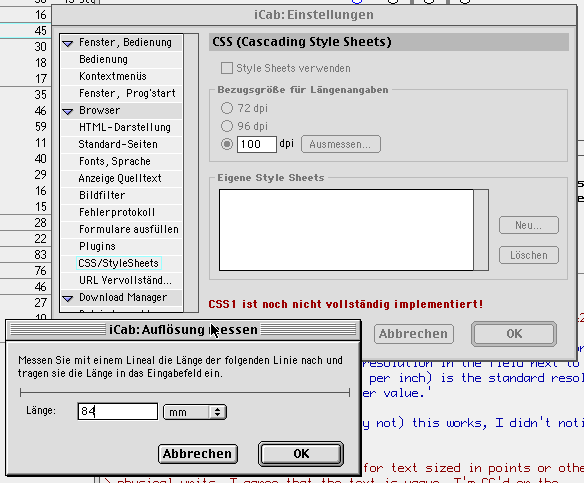This screenshot has height=483, width=584.
Task: Enable the Style Sheets verwenden checkbox
Action: point(226,68)
